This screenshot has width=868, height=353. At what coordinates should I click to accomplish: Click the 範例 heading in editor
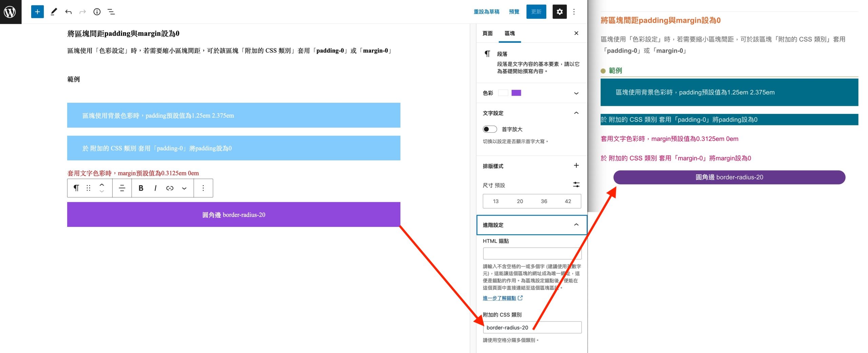74,79
